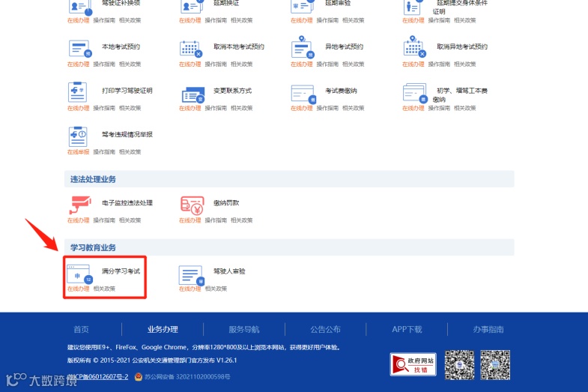Click the 政府网站找错 badge
The image size is (588, 392).
point(413,364)
